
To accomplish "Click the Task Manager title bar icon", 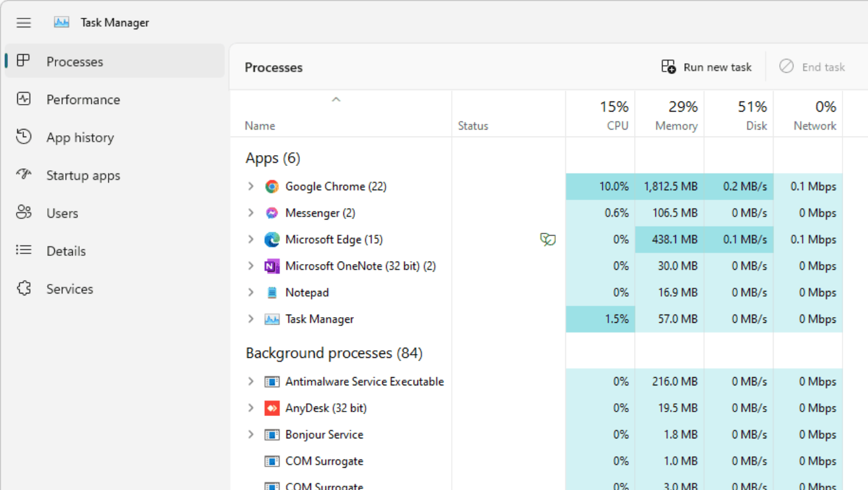I will click(61, 22).
